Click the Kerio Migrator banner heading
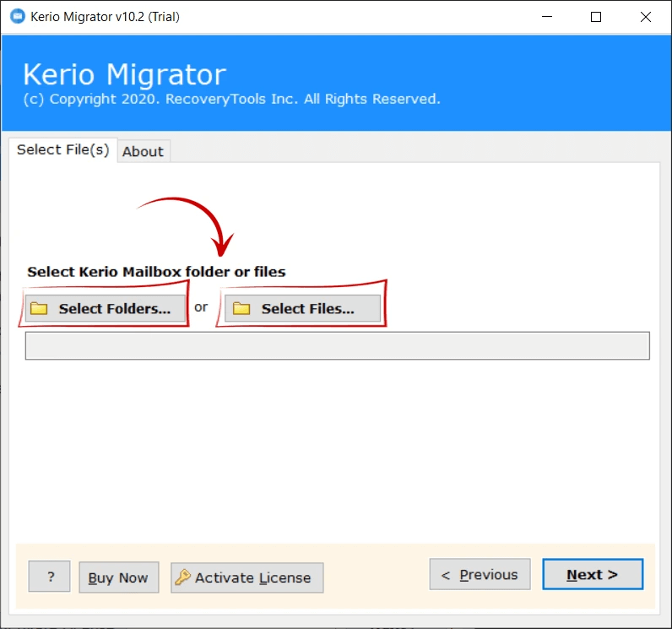 point(124,74)
